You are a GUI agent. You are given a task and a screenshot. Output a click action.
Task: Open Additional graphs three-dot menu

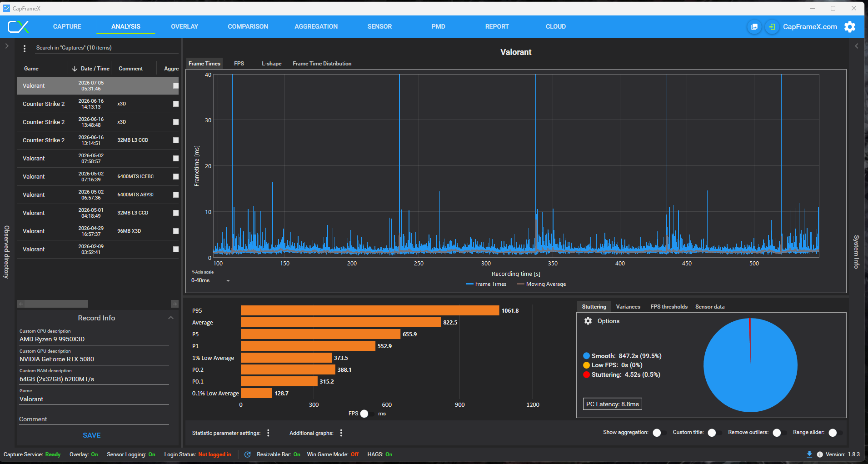[341, 433]
